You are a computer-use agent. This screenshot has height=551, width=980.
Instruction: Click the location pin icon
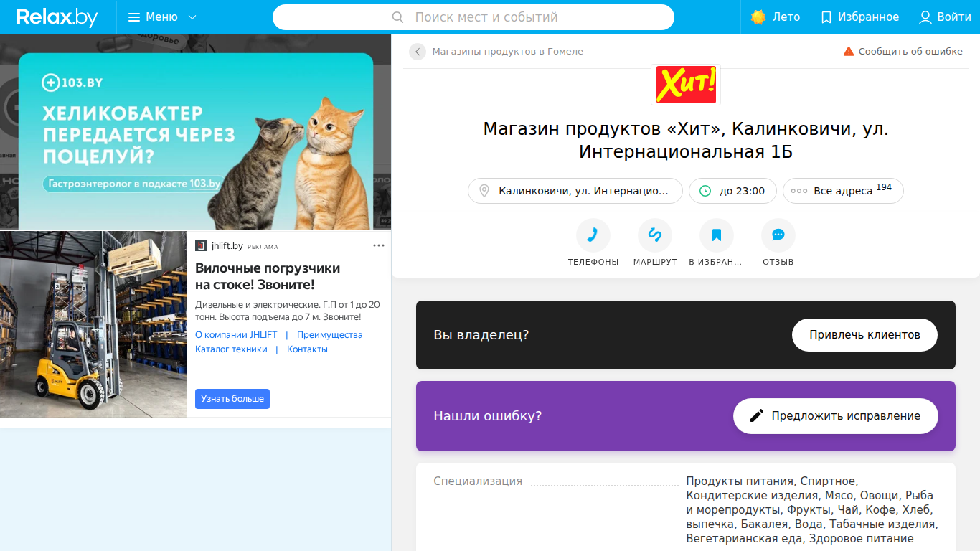coord(484,191)
